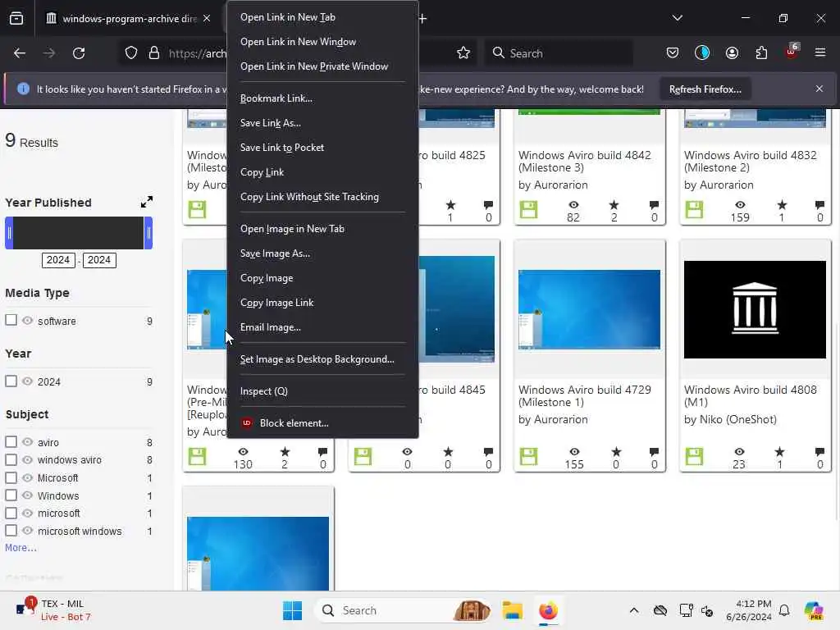Open the Firefox hamburger menu
The width and height of the screenshot is (840, 630).
(x=820, y=52)
